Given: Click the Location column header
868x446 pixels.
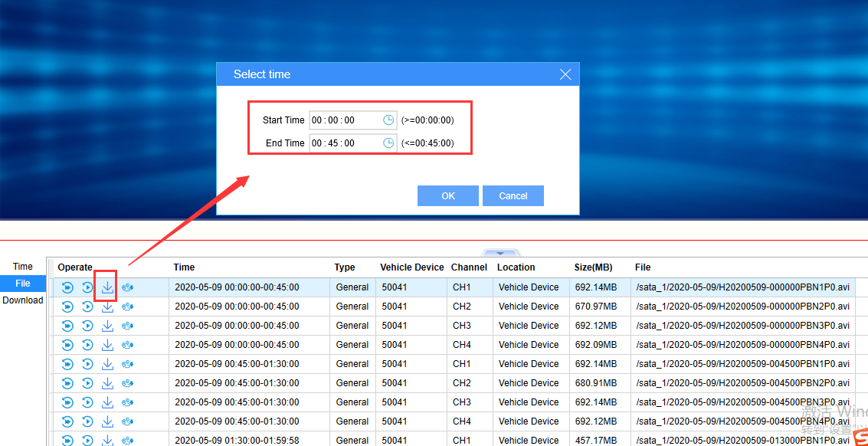Looking at the screenshot, I should (x=516, y=267).
